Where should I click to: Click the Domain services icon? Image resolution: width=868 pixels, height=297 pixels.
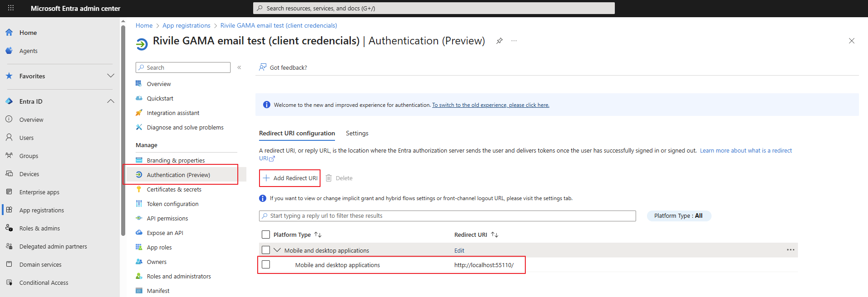[9, 264]
